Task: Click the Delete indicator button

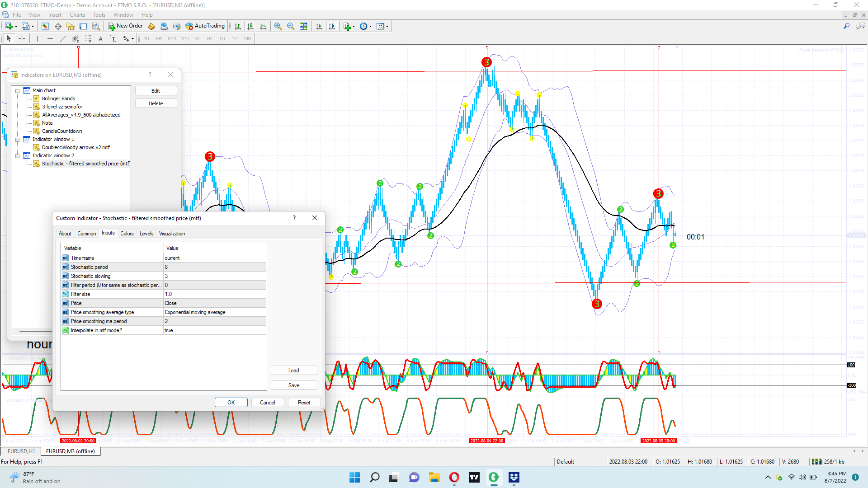Action: click(156, 103)
